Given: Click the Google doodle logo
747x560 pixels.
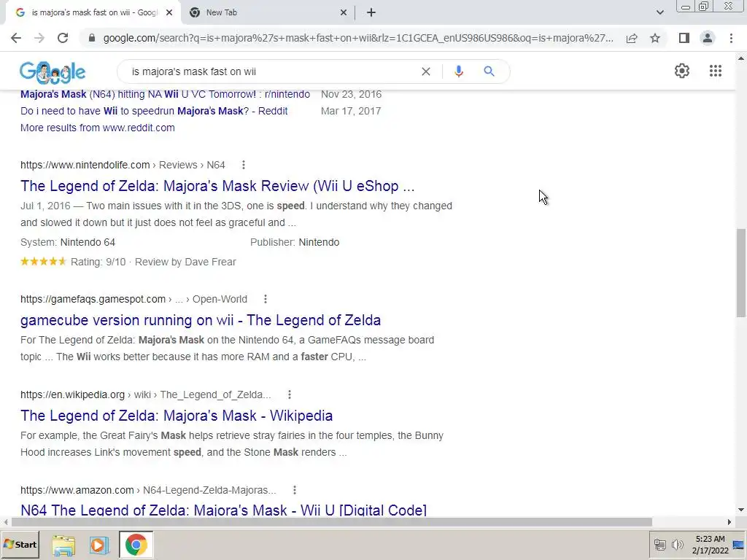Looking at the screenshot, I should 53,72.
